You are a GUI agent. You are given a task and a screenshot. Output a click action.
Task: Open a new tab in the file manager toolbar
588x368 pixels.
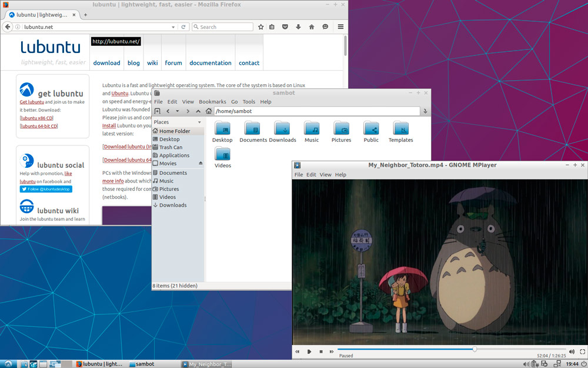point(158,111)
